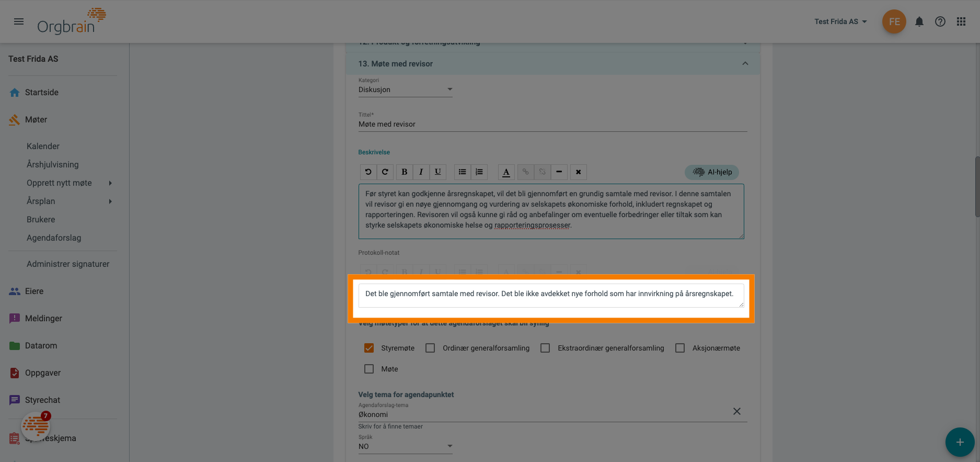Screen dimensions: 980x462
Task: Insert link in Beskrivelse editor
Action: click(526, 172)
